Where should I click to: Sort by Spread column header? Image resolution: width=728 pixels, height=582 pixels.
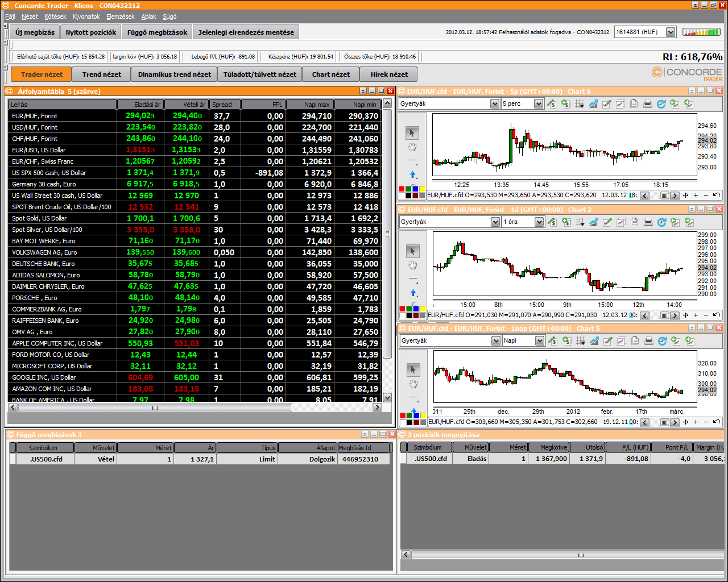pos(225,105)
